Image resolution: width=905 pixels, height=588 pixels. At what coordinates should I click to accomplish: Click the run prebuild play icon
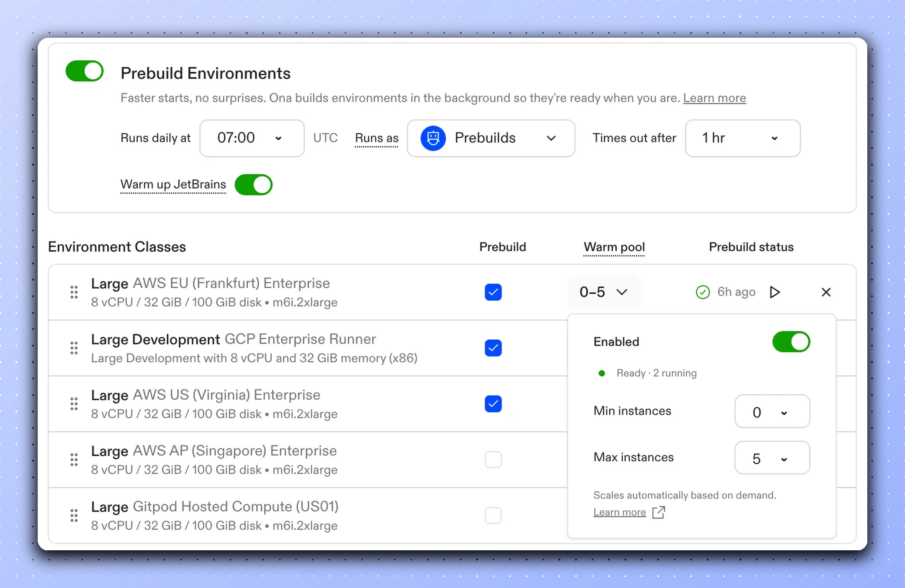(x=775, y=292)
